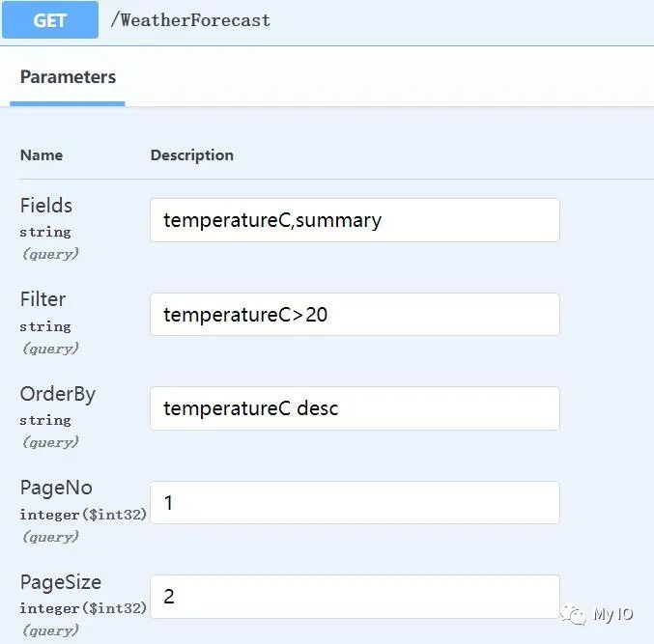Click the integer($int32) type under PageSize
654x644 pixels.
coord(83,608)
